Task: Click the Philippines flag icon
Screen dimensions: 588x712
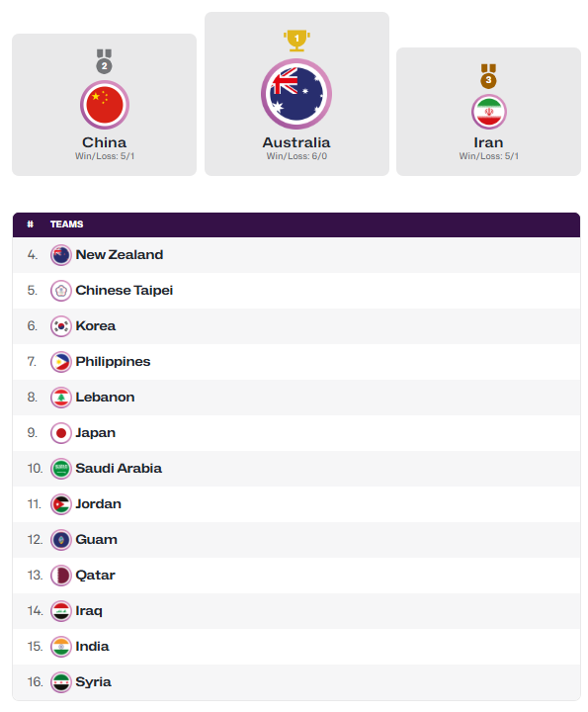Action: coord(61,362)
